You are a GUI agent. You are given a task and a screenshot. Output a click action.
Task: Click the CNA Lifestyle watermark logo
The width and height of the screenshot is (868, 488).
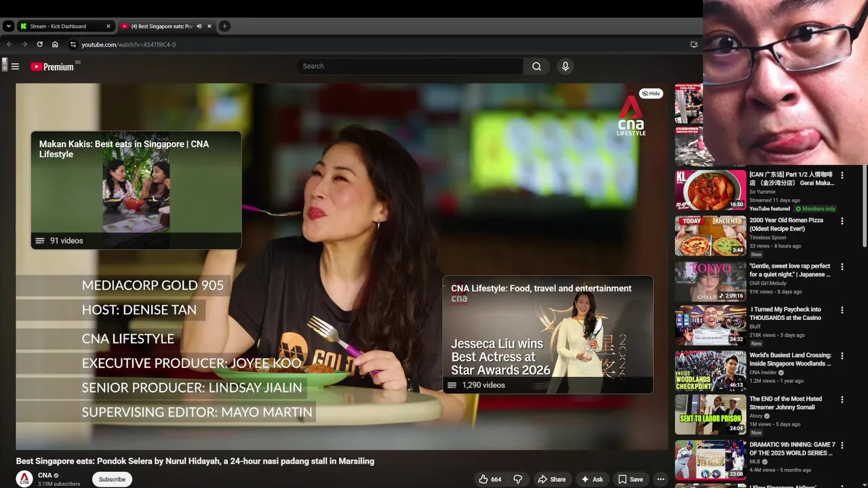[x=631, y=117]
